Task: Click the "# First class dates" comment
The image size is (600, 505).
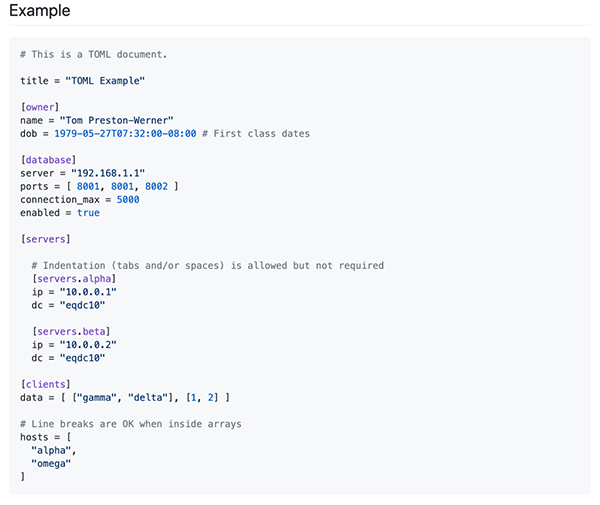Action: click(255, 133)
